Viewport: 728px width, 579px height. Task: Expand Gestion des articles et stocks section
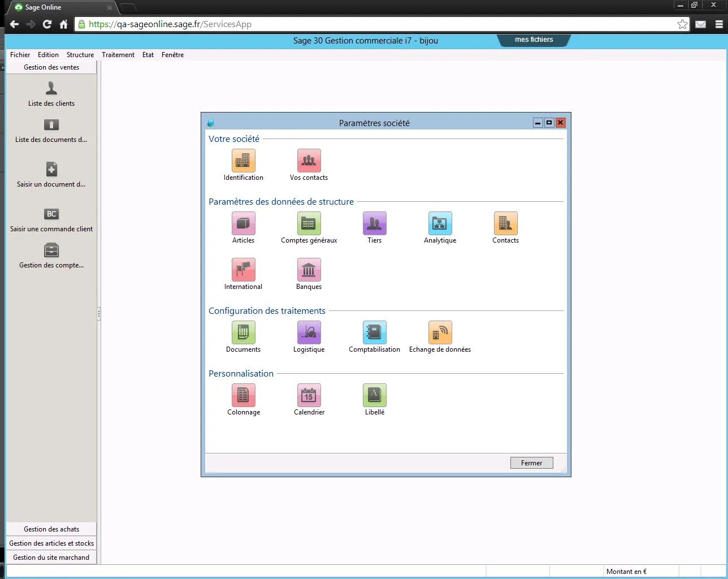(x=51, y=543)
